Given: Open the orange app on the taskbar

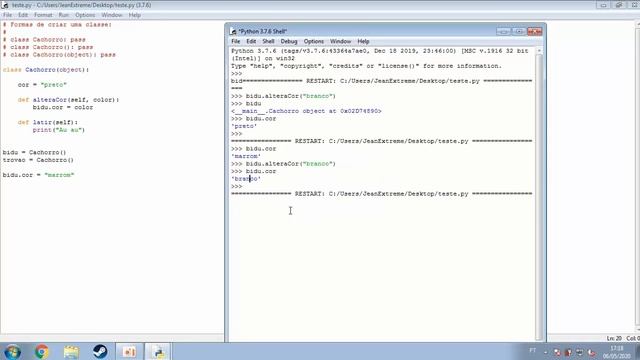Looking at the screenshot, I should click(129, 351).
